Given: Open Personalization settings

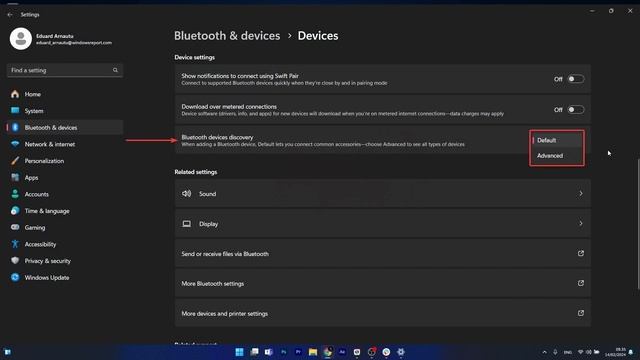Looking at the screenshot, I should coord(65,161).
